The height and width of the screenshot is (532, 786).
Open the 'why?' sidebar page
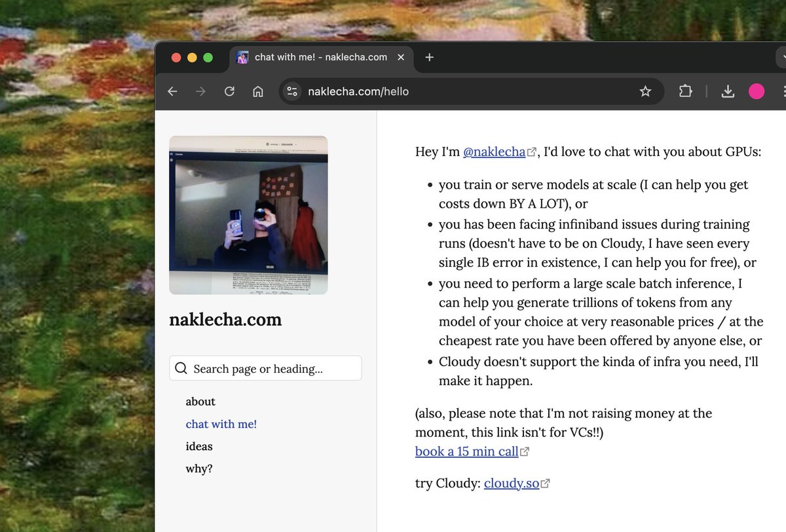199,468
